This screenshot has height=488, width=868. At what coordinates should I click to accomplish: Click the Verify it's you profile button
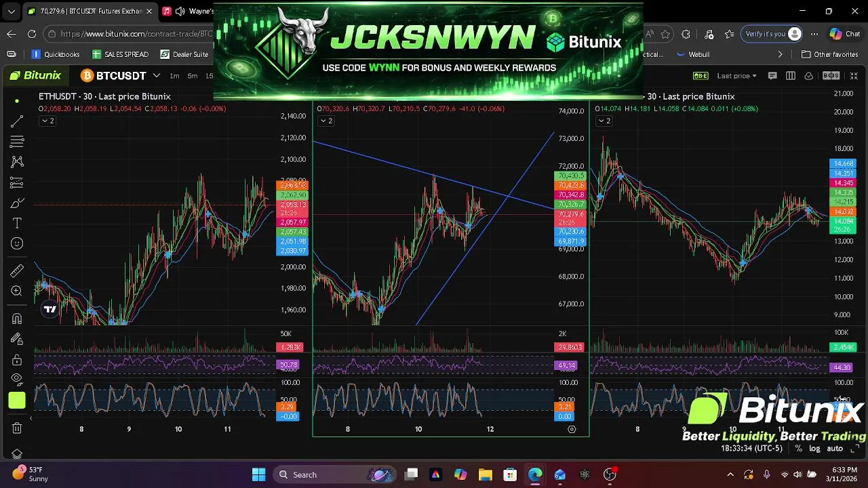pyautogui.click(x=772, y=34)
